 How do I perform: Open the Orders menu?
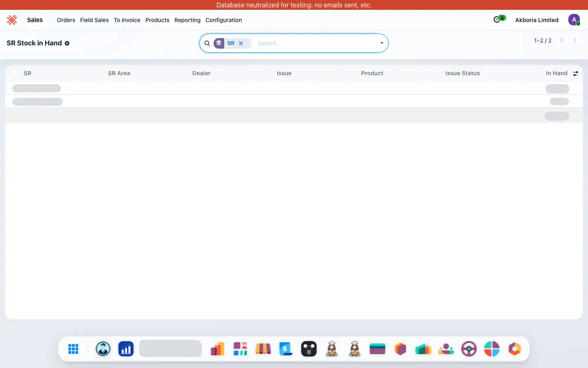pos(66,20)
